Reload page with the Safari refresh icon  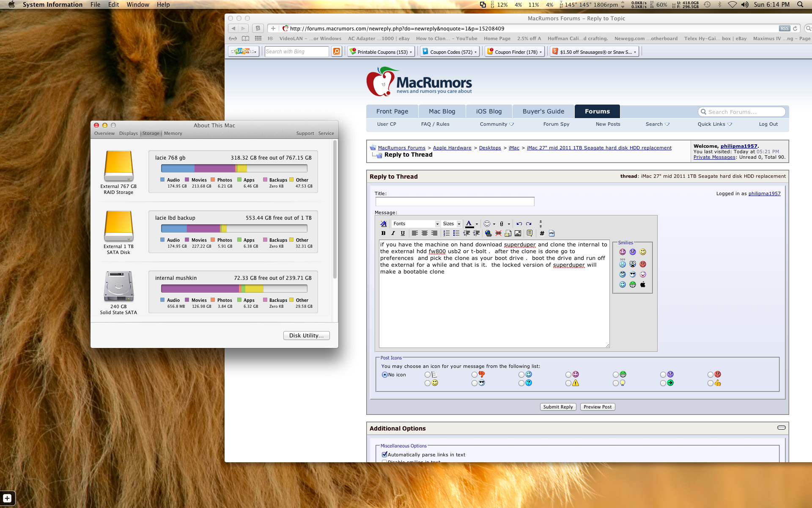click(x=795, y=28)
